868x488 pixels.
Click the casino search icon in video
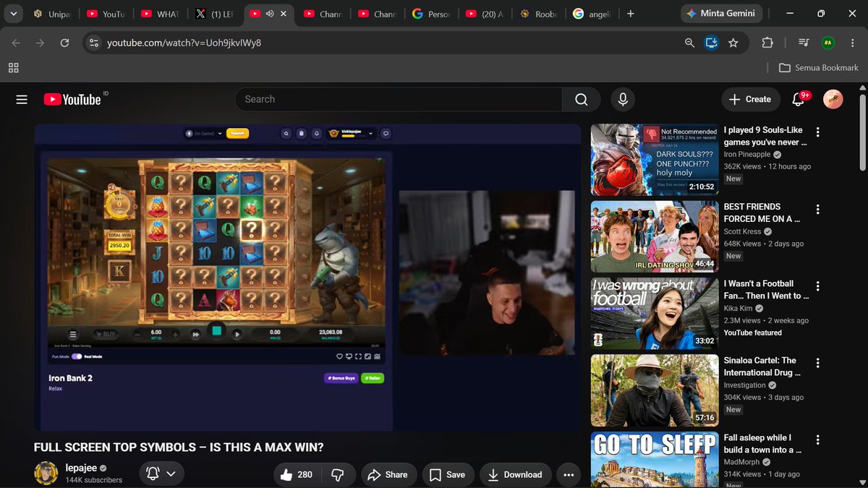point(286,133)
